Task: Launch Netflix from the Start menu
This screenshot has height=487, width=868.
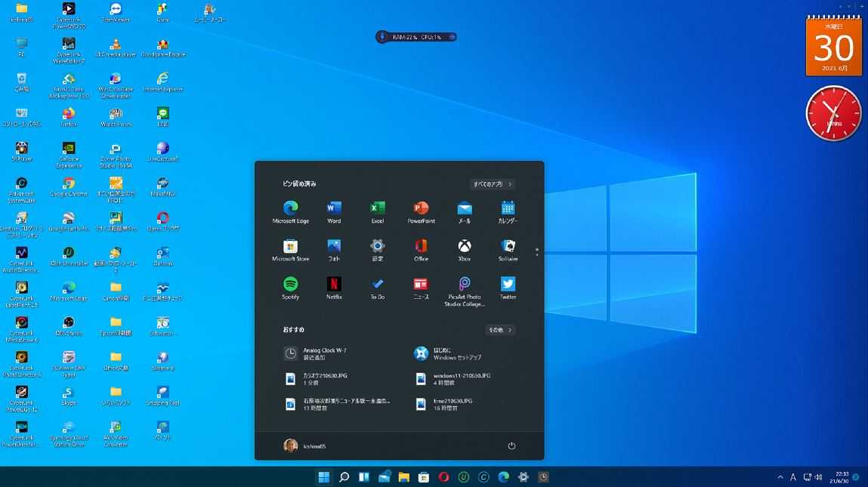Action: point(334,285)
